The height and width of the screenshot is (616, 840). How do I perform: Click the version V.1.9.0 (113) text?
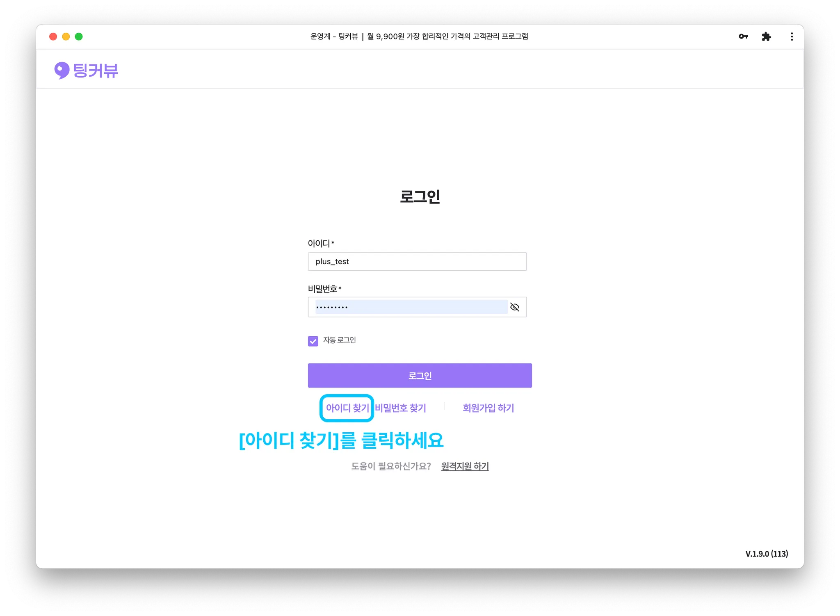(x=766, y=554)
